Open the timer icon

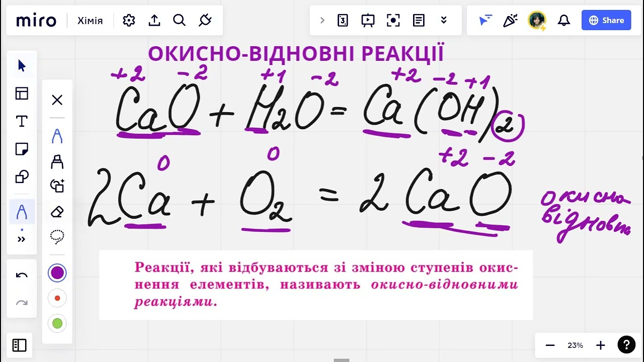click(x=343, y=20)
